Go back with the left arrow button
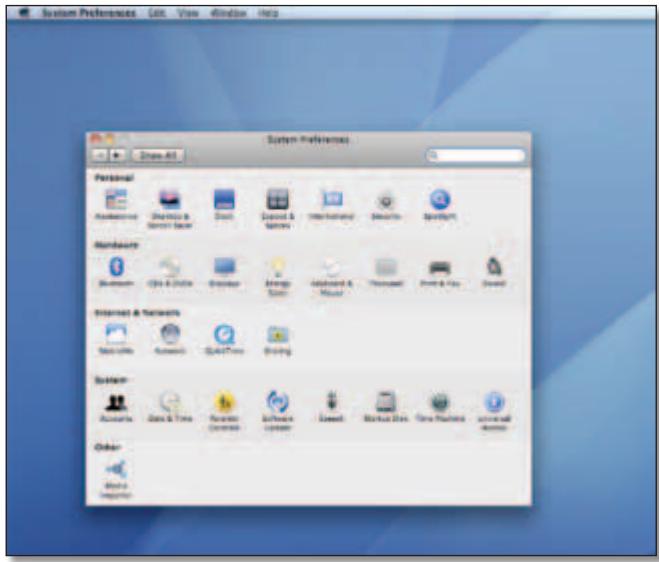Image resolution: width=659 pixels, height=562 pixels. (x=100, y=155)
